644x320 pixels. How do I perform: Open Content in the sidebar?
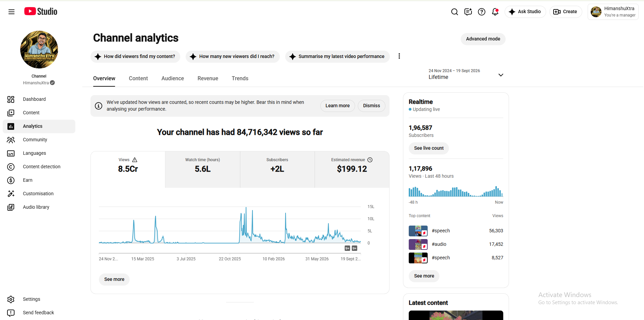tap(39, 113)
